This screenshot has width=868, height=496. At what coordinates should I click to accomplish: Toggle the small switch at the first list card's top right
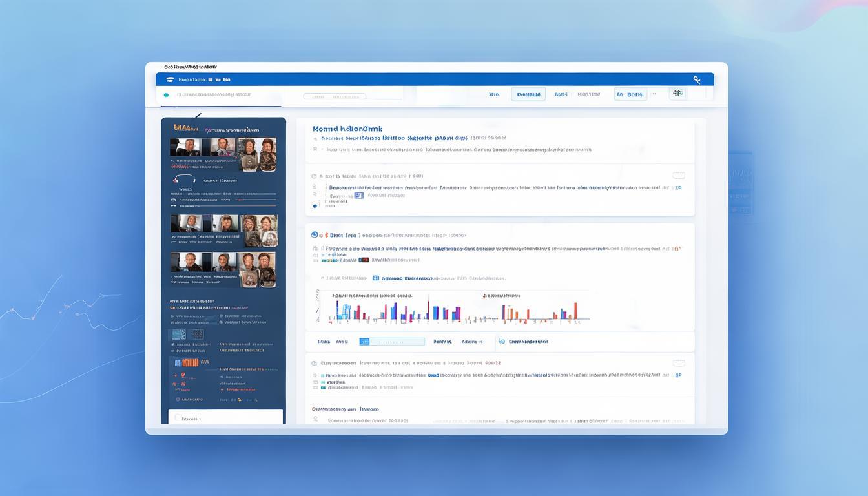(x=678, y=175)
